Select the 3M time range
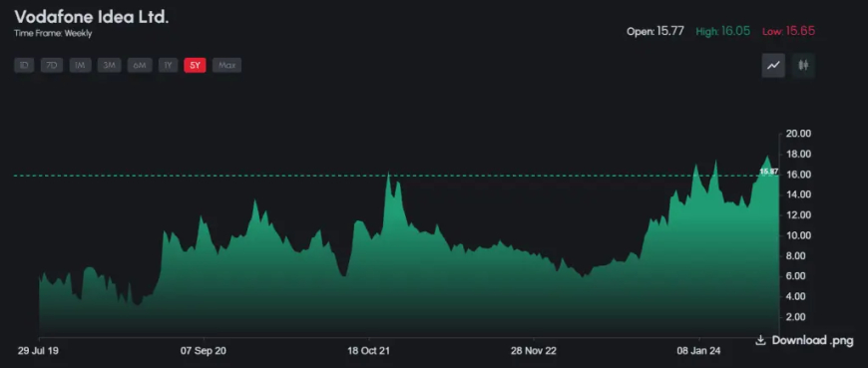Screen dimensions: 868x368 point(109,65)
